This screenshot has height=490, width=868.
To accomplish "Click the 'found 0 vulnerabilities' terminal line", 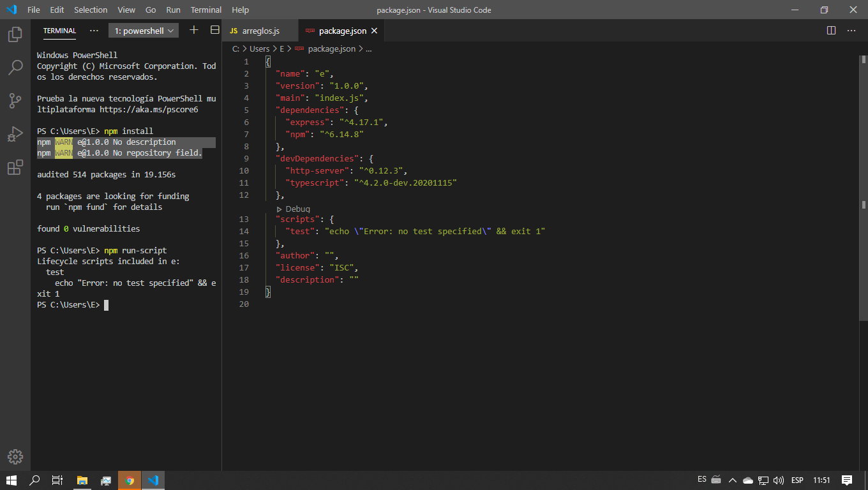I will pyautogui.click(x=88, y=228).
